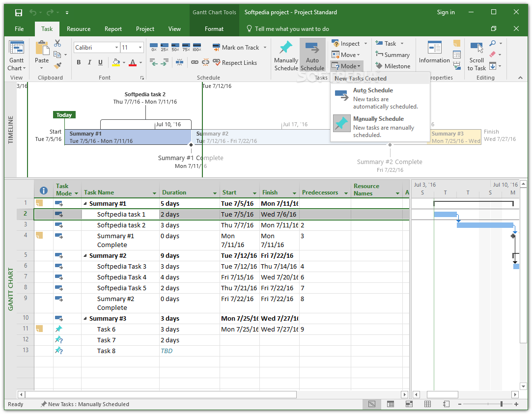This screenshot has width=532, height=414.
Task: Open the Move dropdown
Action: pos(346,55)
